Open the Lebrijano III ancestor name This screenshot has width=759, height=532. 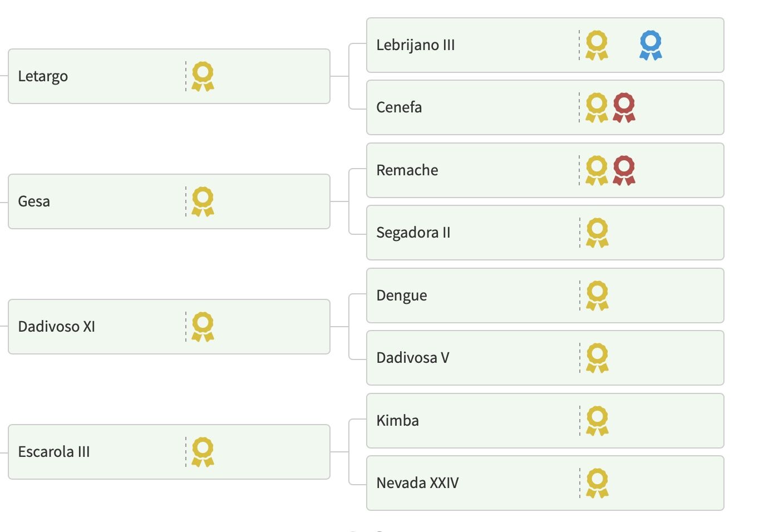pos(415,45)
